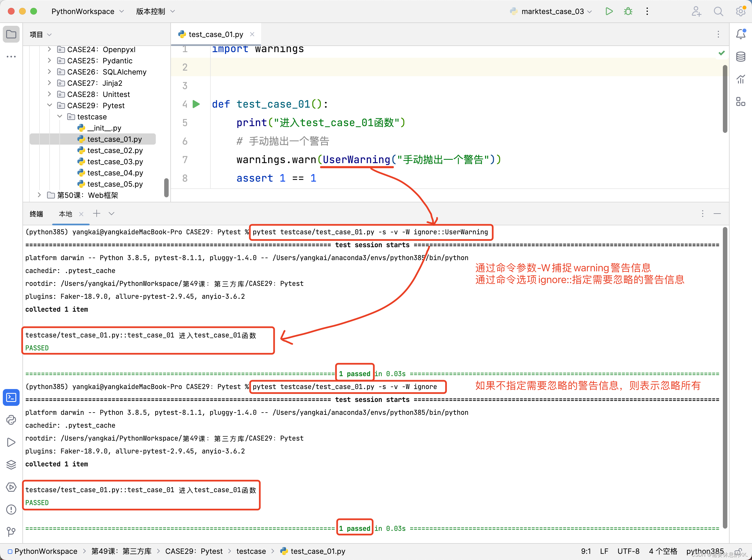Click the UTF-8 encoding indicator
Viewport: 752px width, 560px height.
point(628,551)
